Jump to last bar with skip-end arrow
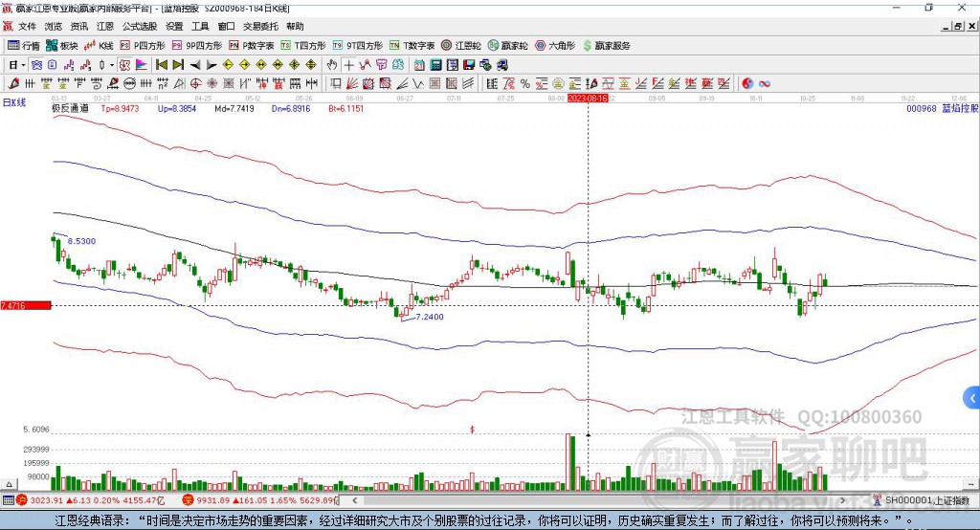This screenshot has width=980, height=530. [x=178, y=64]
